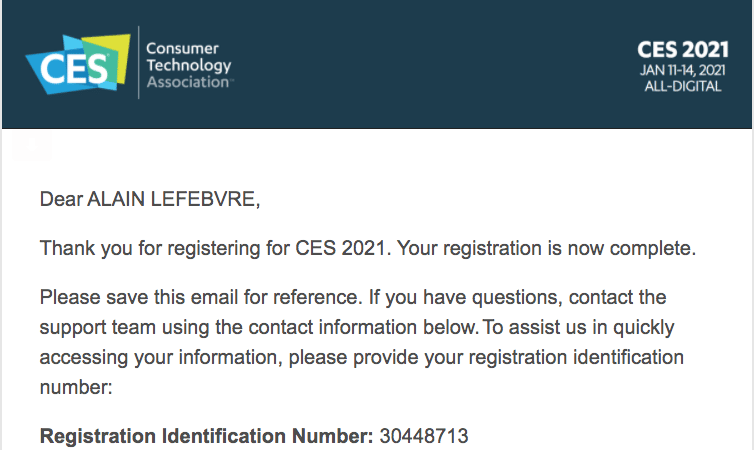Click "Your registration is now complete" text
Screen dimensions: 754x450
pyautogui.click(x=546, y=249)
